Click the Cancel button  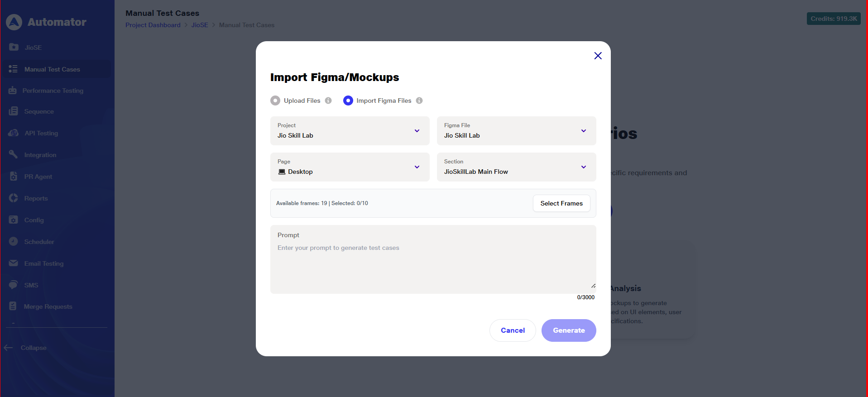(x=513, y=330)
